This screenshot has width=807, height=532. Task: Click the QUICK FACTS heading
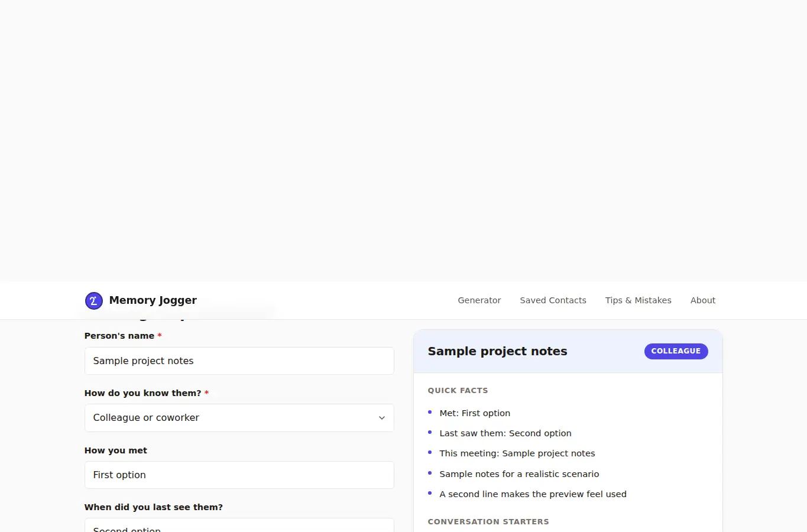pyautogui.click(x=458, y=391)
